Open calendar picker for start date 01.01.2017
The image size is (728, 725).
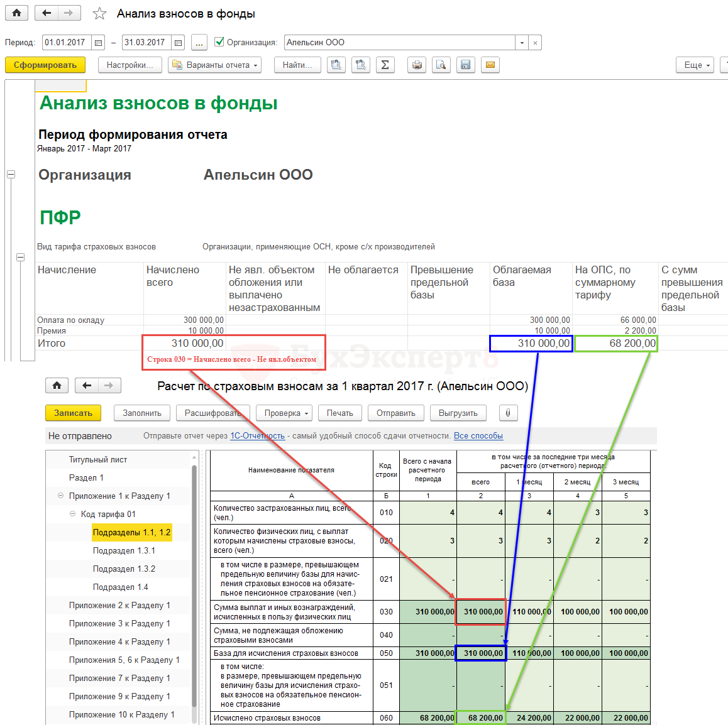pos(98,43)
